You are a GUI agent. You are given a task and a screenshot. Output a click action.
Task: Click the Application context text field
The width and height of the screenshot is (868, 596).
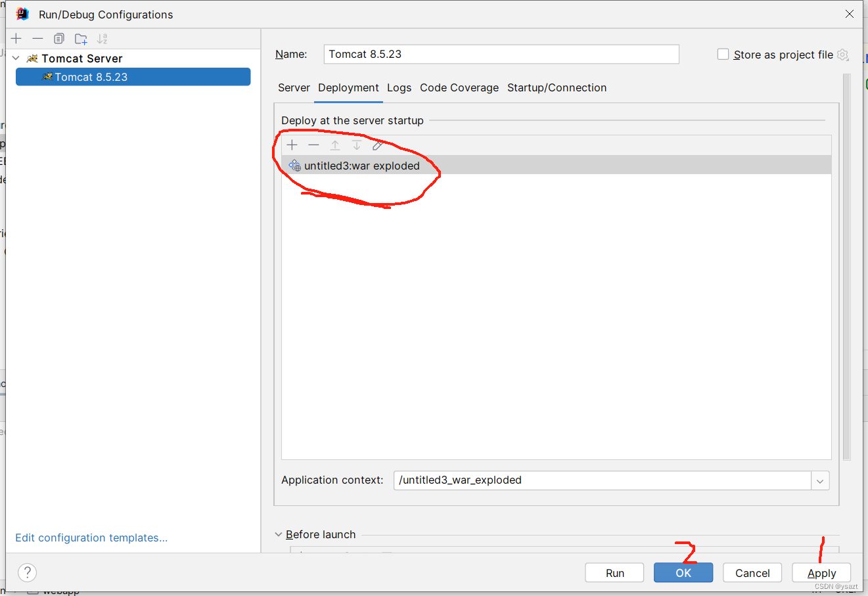tap(603, 480)
